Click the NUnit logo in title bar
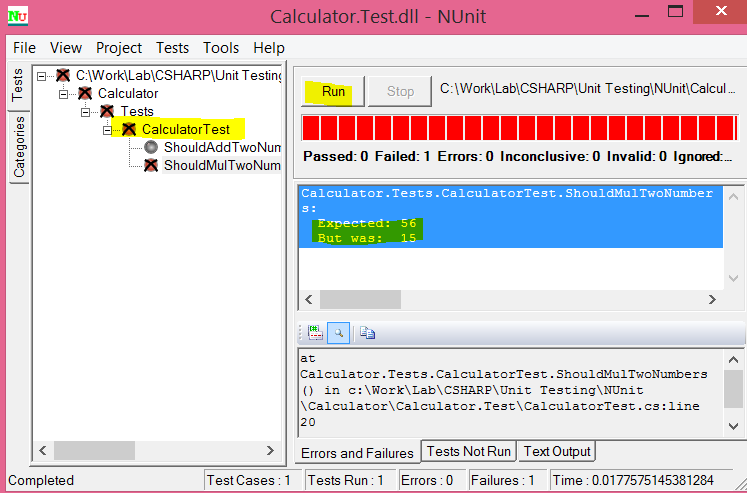The height and width of the screenshot is (493, 747). point(18,16)
